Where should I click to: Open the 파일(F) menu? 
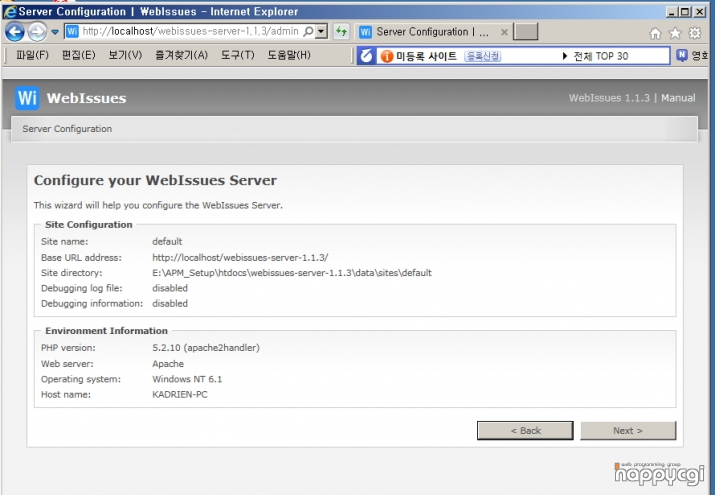pyautogui.click(x=32, y=55)
